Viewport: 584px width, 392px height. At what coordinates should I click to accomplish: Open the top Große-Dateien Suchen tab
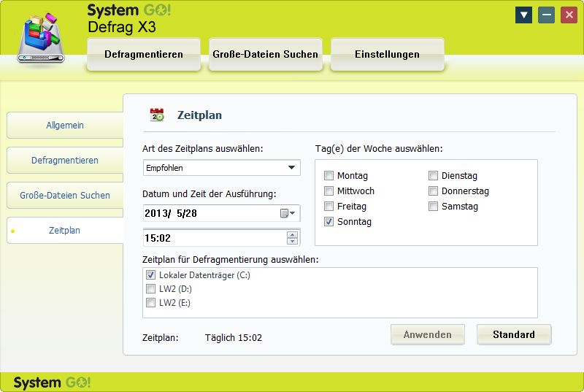point(266,54)
